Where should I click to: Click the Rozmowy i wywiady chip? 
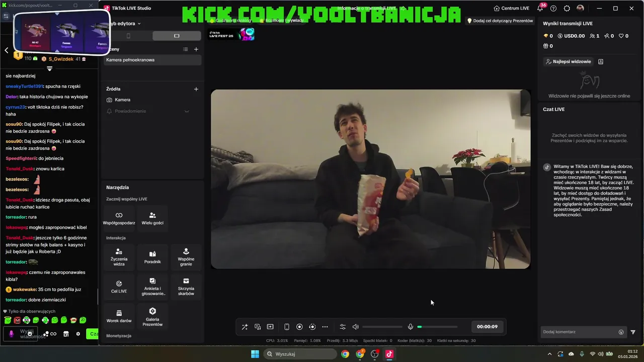pyautogui.click(x=283, y=21)
